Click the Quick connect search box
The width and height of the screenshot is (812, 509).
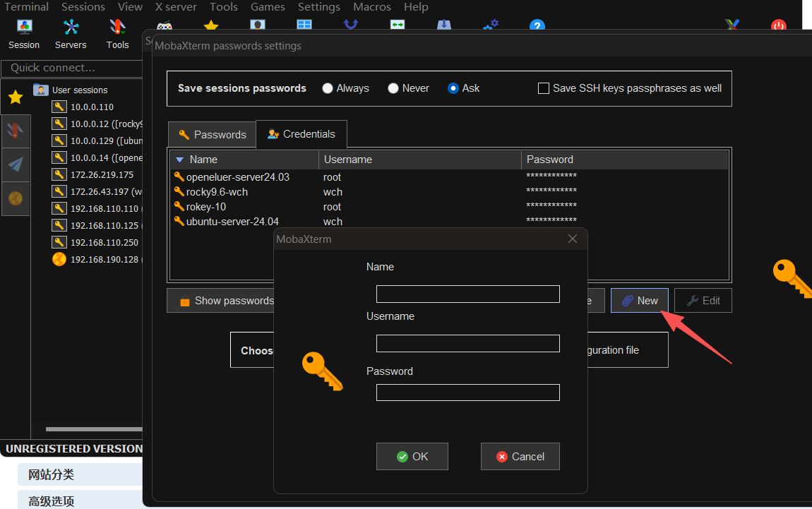[73, 68]
